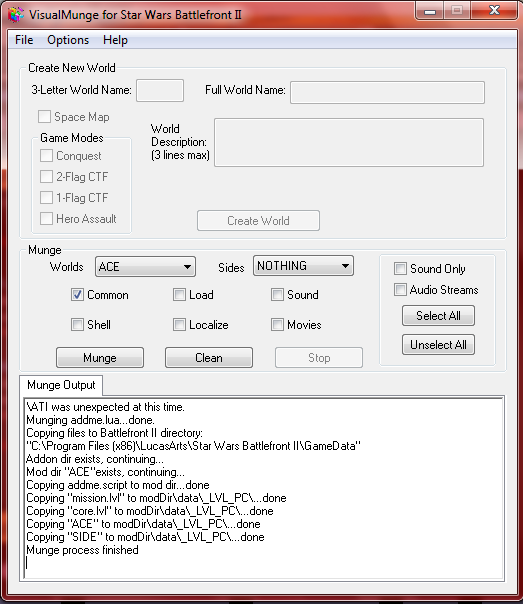
Task: Enable the Movies checkbox
Action: point(277,325)
